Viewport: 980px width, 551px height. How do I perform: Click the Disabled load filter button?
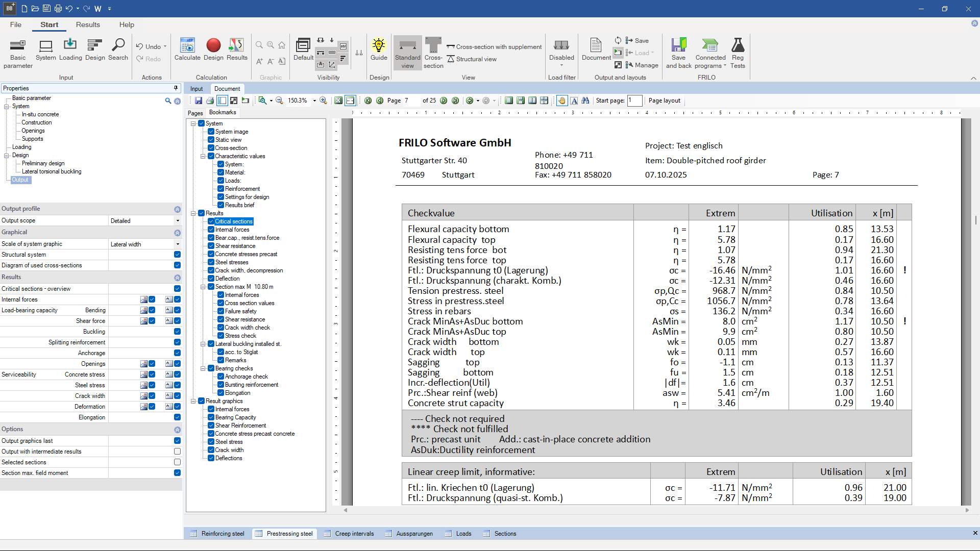click(x=561, y=51)
